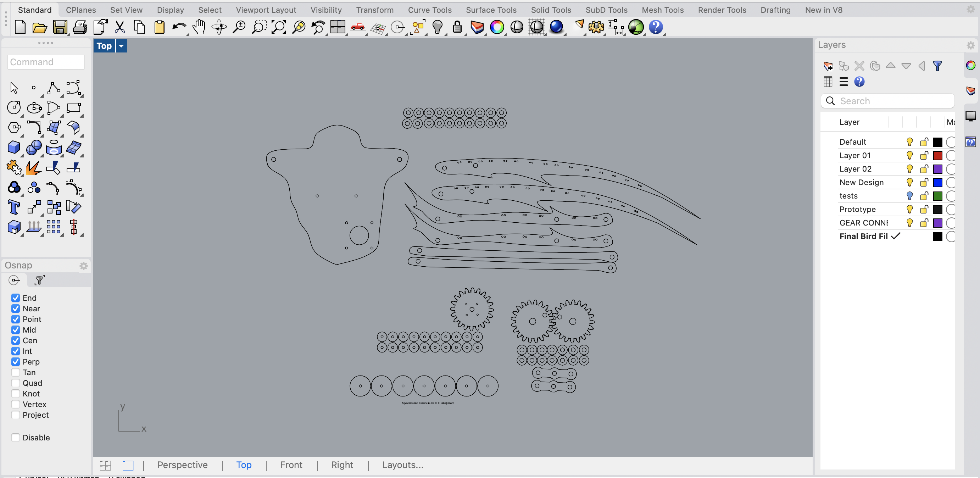Click the Explode tool icon
980x478 pixels.
tap(34, 168)
